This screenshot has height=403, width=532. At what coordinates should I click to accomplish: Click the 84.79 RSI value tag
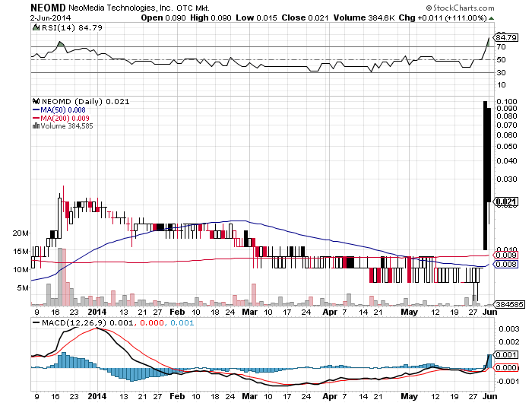click(506, 37)
